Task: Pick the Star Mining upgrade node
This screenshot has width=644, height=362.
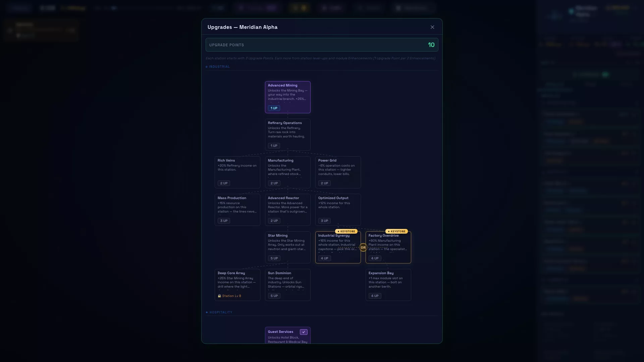Action: tap(288, 247)
